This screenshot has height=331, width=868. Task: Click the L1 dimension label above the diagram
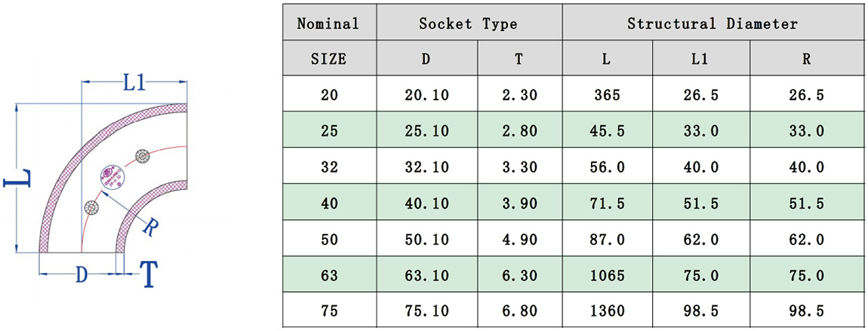click(134, 84)
